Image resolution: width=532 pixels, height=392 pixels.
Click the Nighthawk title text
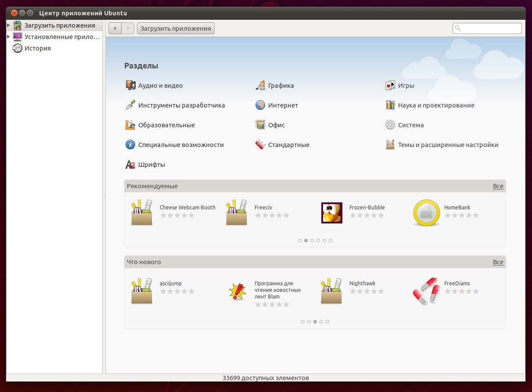tap(363, 284)
